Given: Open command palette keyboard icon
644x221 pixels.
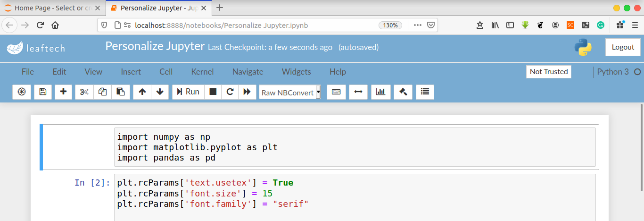Looking at the screenshot, I should [x=337, y=92].
